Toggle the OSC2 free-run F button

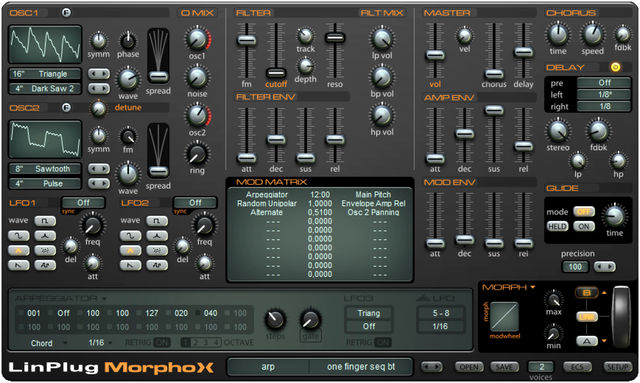tap(66, 107)
